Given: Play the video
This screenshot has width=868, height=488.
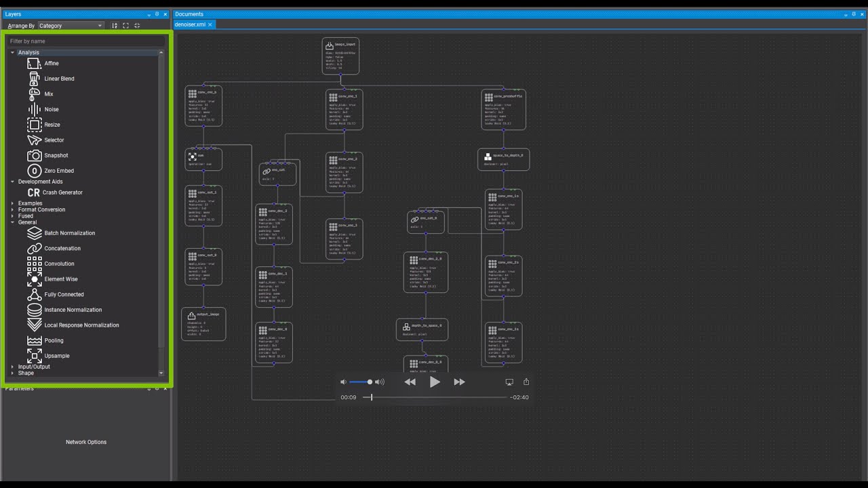Looking at the screenshot, I should 435,382.
